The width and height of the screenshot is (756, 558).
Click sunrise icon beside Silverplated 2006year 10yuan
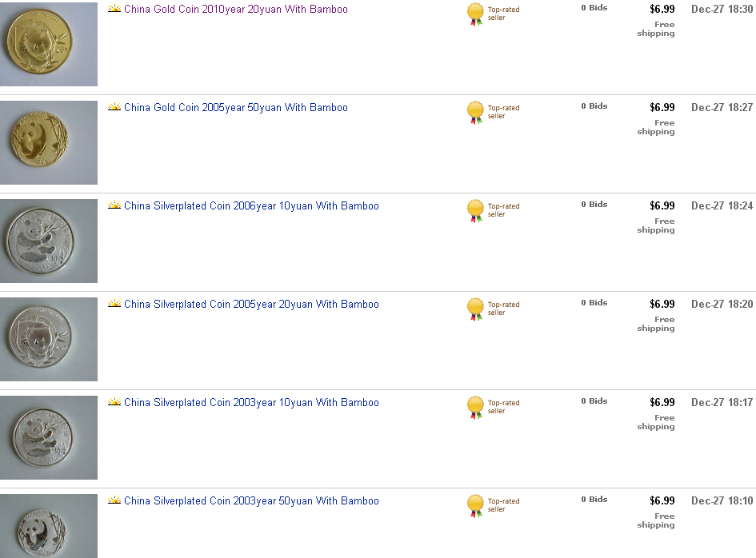coord(114,206)
